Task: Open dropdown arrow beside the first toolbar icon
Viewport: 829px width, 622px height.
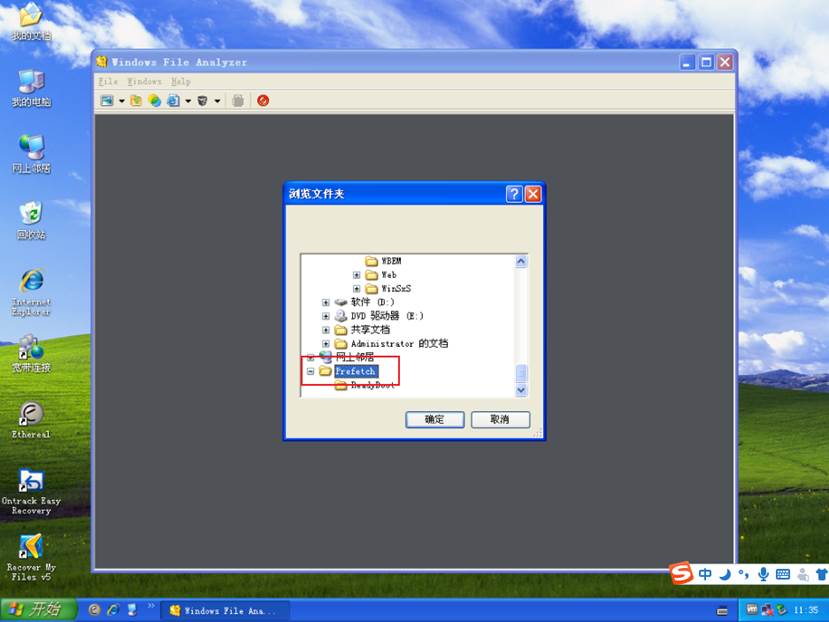Action: [122, 101]
